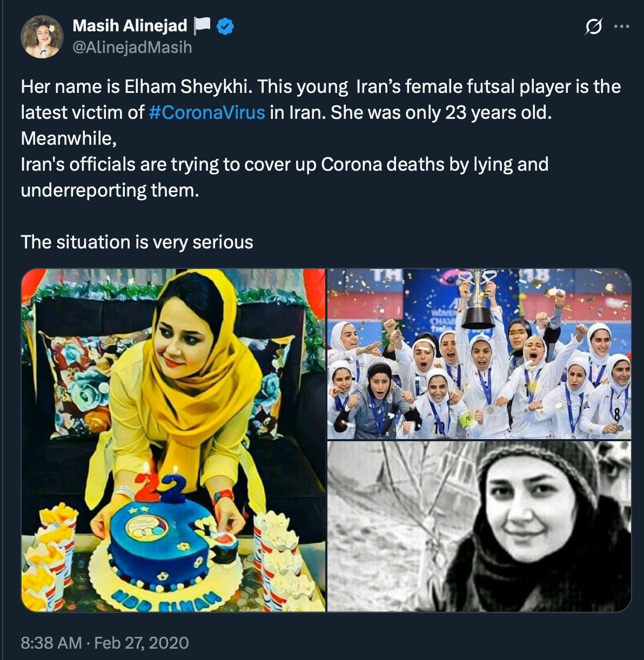Viewport: 644px width, 660px height.
Task: Open Masih Alinejad's profile avatar
Action: click(x=42, y=37)
